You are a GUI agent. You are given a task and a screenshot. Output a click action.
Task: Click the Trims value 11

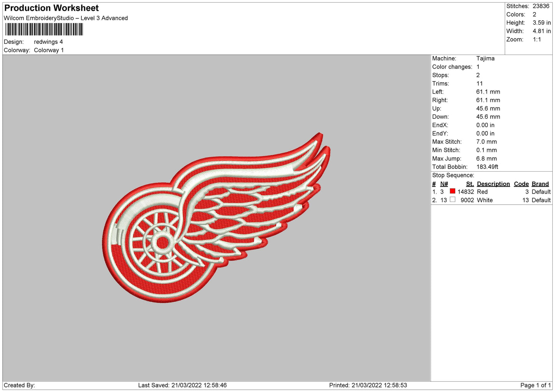pos(479,84)
